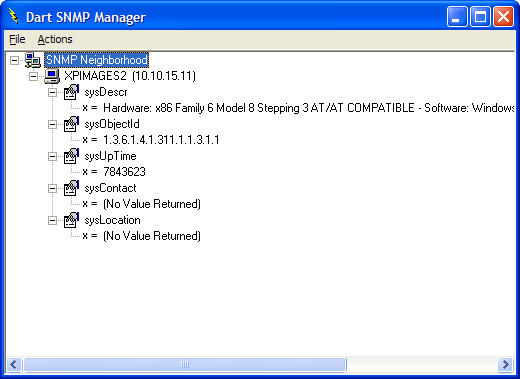Select the XPIMAGES2 (10.10.15.11) host label
The width and height of the screenshot is (520, 379).
click(x=130, y=76)
